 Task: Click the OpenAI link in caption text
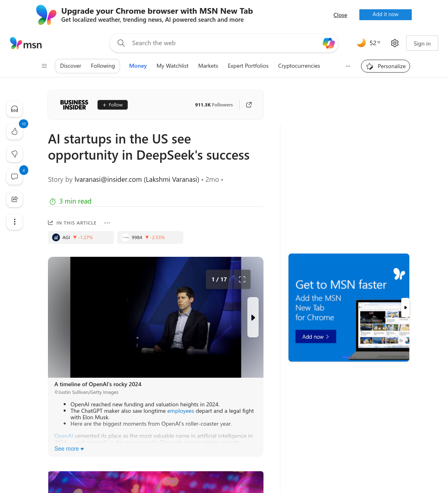coord(64,436)
